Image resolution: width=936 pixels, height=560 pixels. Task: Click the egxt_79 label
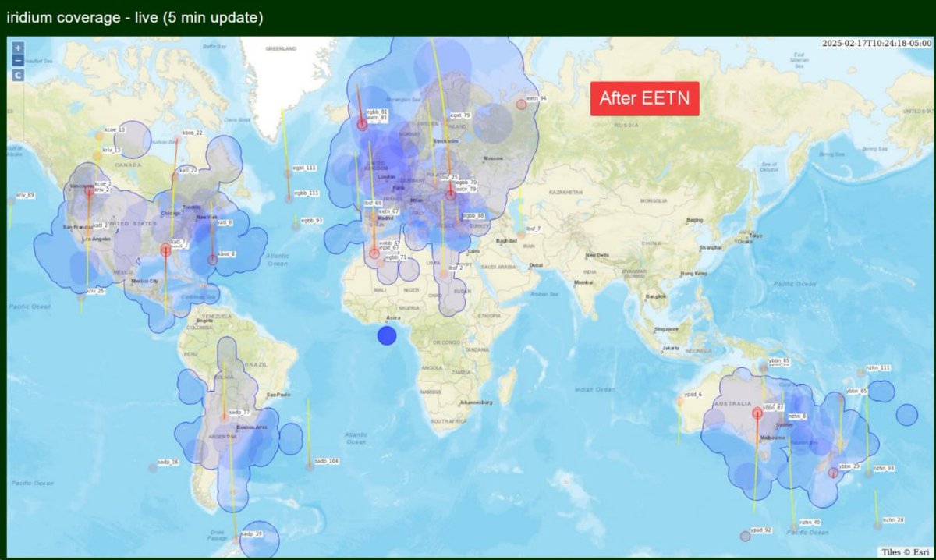[x=460, y=115]
